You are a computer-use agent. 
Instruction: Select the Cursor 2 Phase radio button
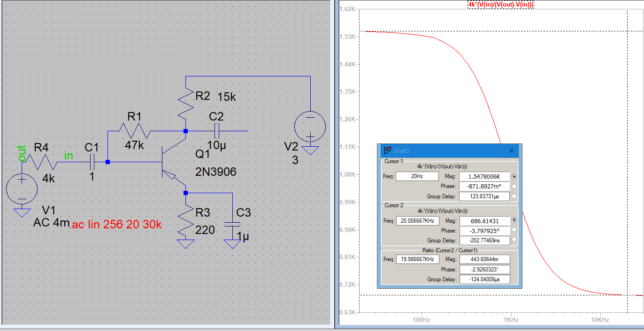pos(514,230)
